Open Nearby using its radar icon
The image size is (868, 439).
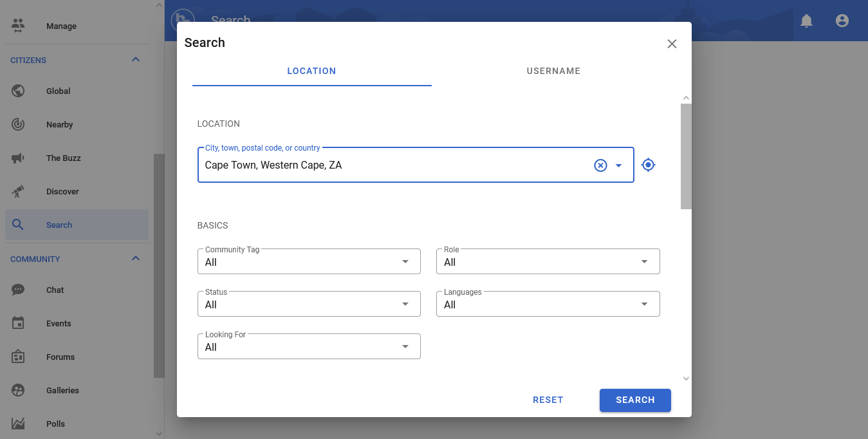click(x=18, y=124)
